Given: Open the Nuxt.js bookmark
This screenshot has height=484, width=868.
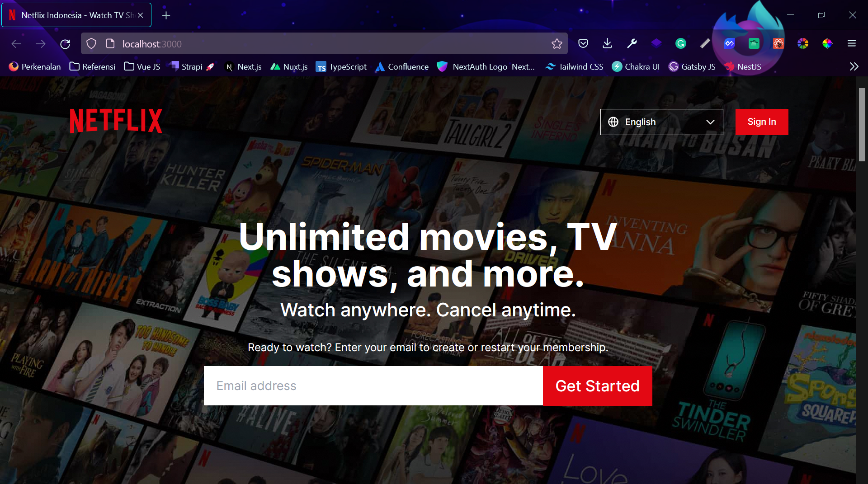Looking at the screenshot, I should pyautogui.click(x=289, y=66).
